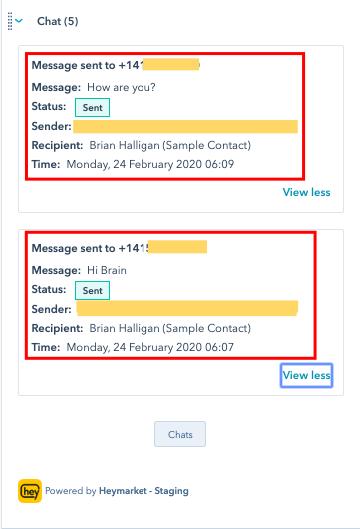Viewport: 360px width, 529px height.
Task: Click the drag handle beside Chat (5)
Action: pos(10,21)
